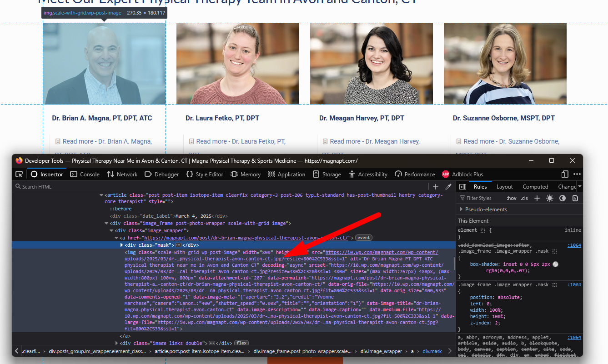Open the responsive design mode icon
The width and height of the screenshot is (608, 364).
tap(565, 174)
